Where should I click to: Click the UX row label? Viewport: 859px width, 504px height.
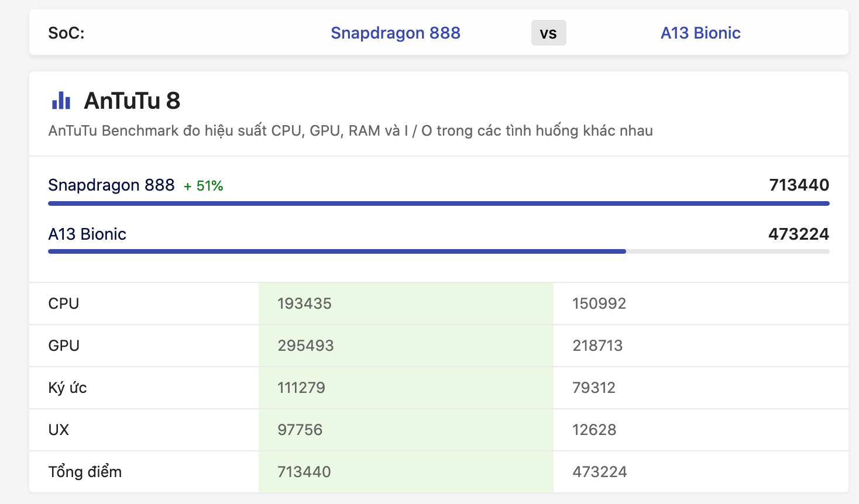(59, 430)
